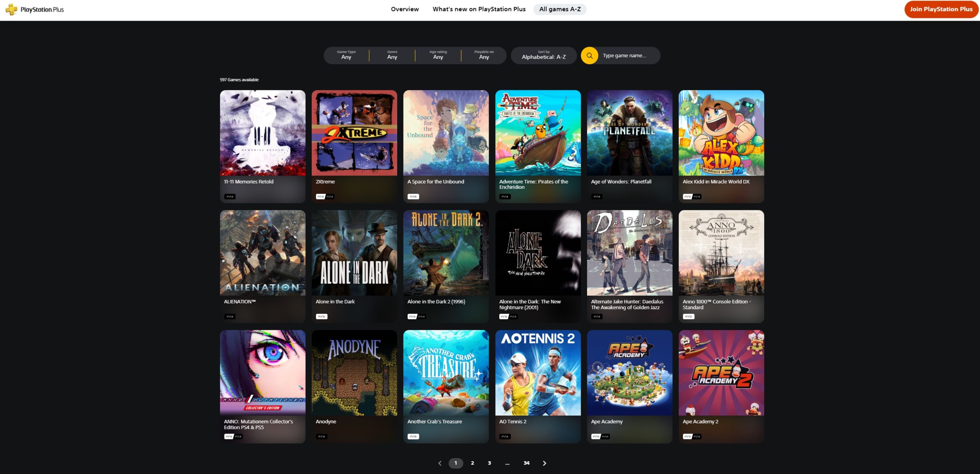Click the 597 Games available text
The image size is (980, 474).
239,80
